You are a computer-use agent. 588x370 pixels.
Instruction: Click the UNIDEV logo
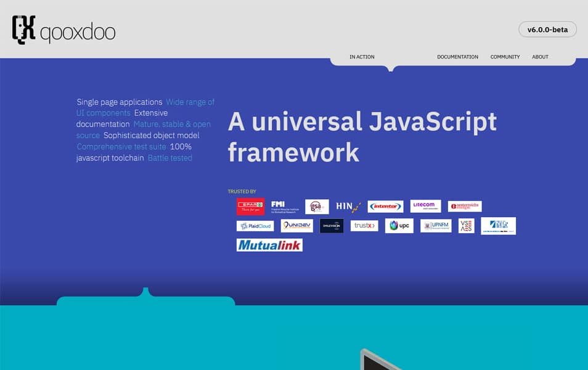tap(296, 226)
